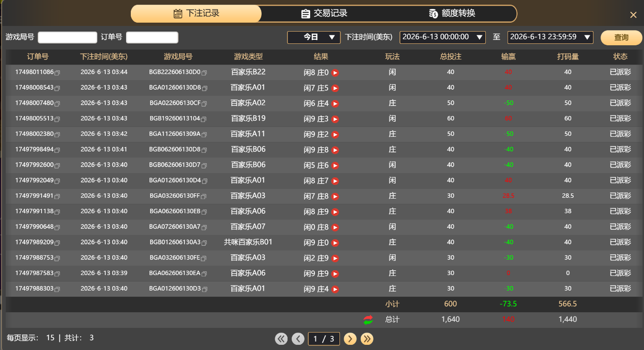
Task: Copy game round ID BGB222606130D0
Action: [x=204, y=73]
